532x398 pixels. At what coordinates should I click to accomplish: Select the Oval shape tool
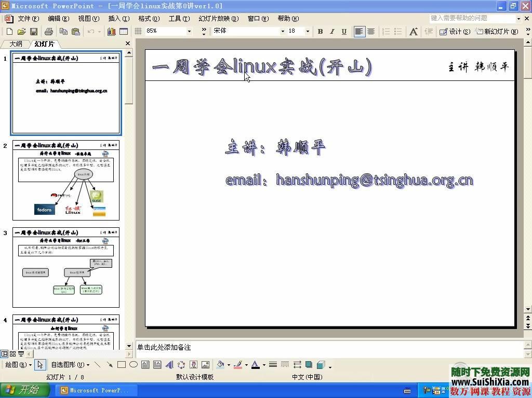click(x=134, y=365)
